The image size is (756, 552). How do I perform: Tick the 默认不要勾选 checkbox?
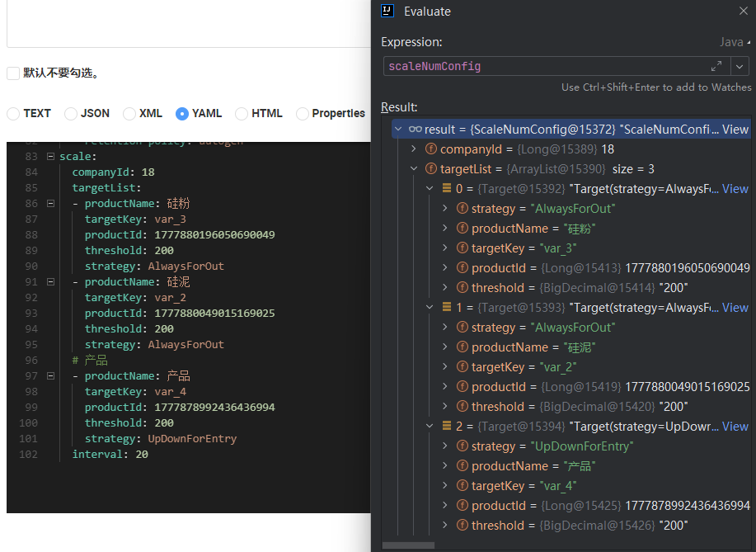point(13,73)
